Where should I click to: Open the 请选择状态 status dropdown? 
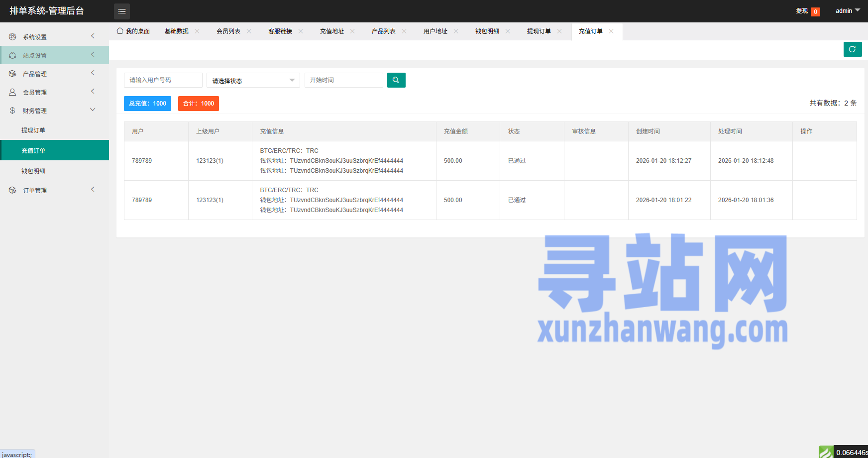(253, 80)
